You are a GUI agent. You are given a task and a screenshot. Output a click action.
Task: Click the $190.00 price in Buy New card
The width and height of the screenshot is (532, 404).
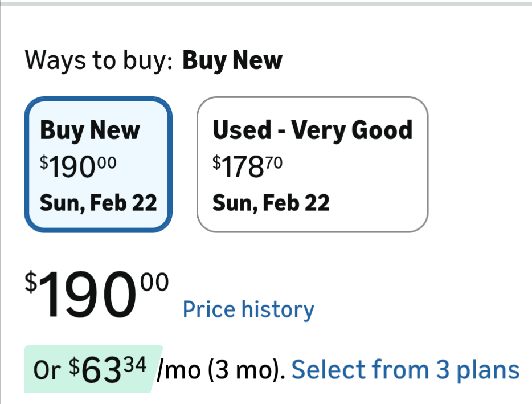[x=78, y=166]
